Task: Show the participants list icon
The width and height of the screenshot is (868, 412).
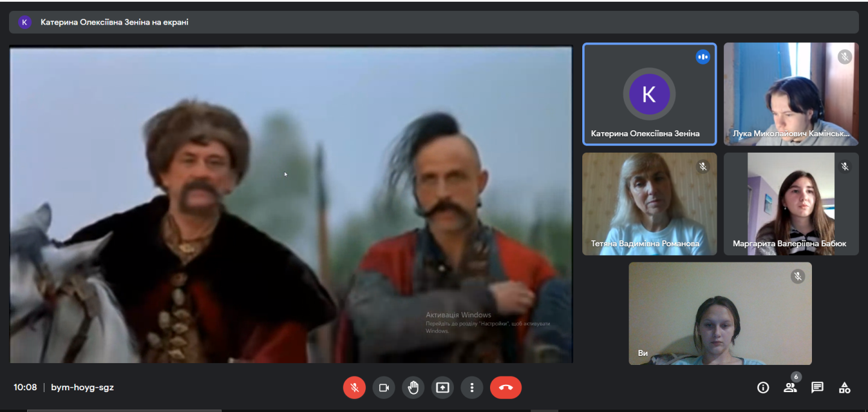Action: pyautogui.click(x=790, y=388)
